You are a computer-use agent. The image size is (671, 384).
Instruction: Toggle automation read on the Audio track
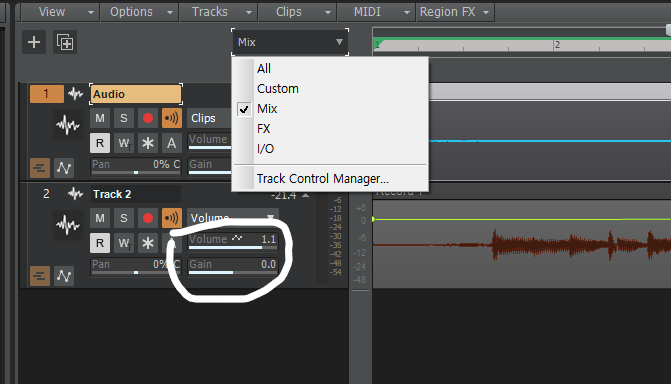(100, 143)
